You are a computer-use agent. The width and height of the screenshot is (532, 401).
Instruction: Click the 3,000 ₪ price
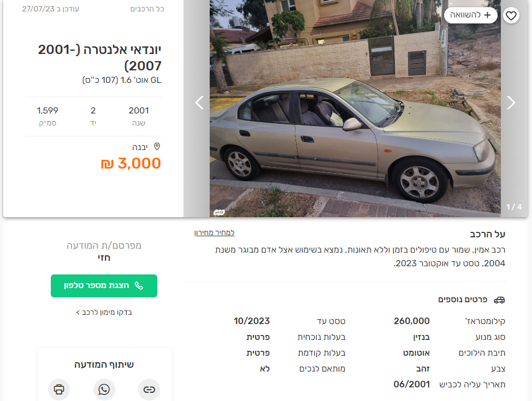131,163
